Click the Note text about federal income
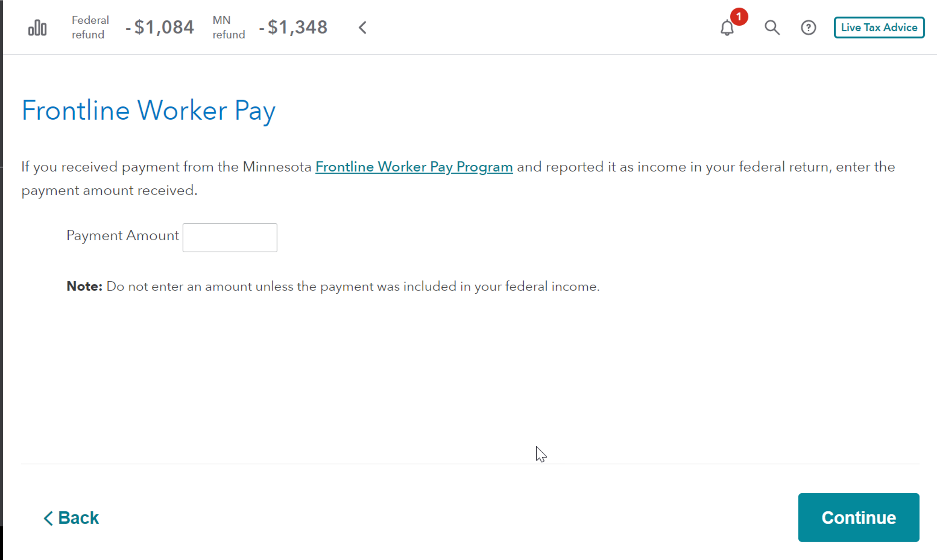Screen dimensions: 937x560 click(x=333, y=286)
